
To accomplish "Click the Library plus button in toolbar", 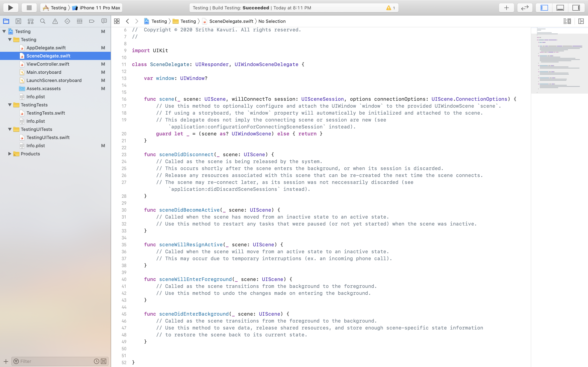I will click(x=506, y=8).
